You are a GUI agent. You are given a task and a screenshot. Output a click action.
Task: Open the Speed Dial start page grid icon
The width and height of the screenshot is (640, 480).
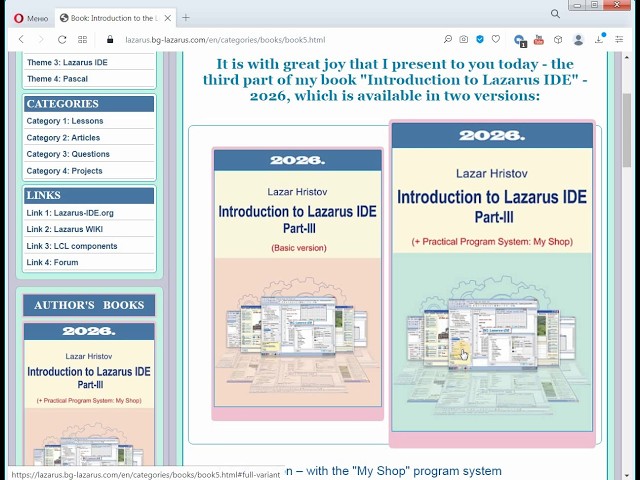(82, 40)
